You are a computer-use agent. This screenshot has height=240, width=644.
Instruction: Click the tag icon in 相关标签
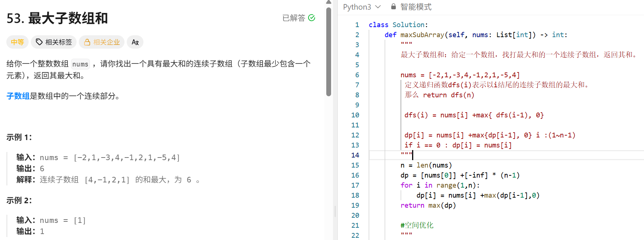(39, 42)
